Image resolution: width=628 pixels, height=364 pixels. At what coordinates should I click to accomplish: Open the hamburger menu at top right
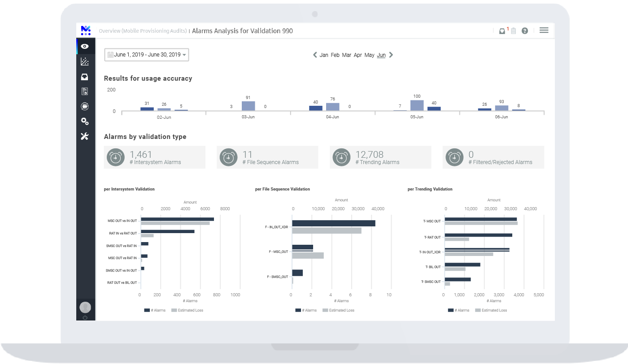click(544, 30)
